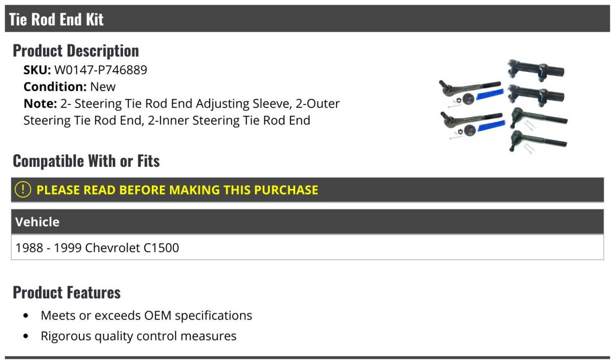
Task: Click "Rigorous quality control measures" bullet
Action: click(x=138, y=336)
